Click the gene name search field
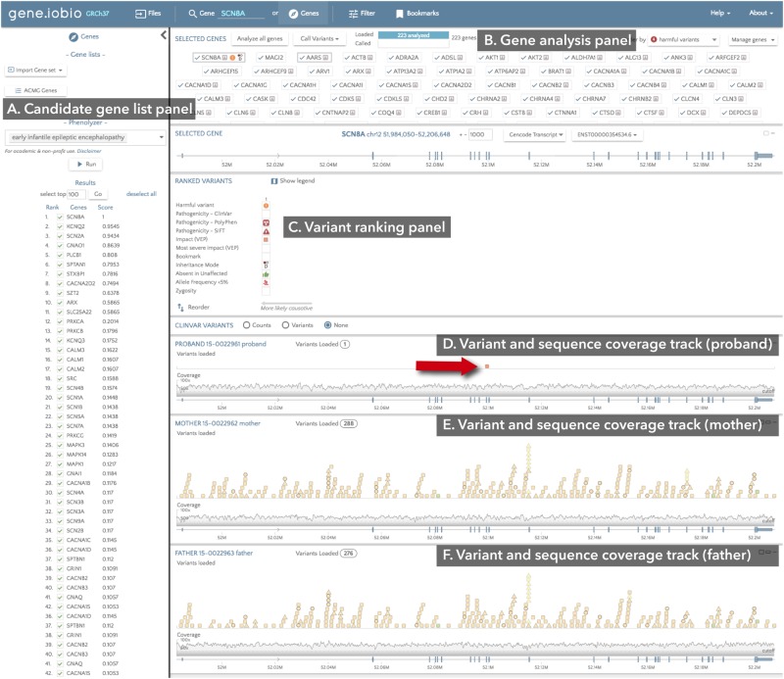Image resolution: width=784 pixels, height=679 pixels. pos(240,14)
